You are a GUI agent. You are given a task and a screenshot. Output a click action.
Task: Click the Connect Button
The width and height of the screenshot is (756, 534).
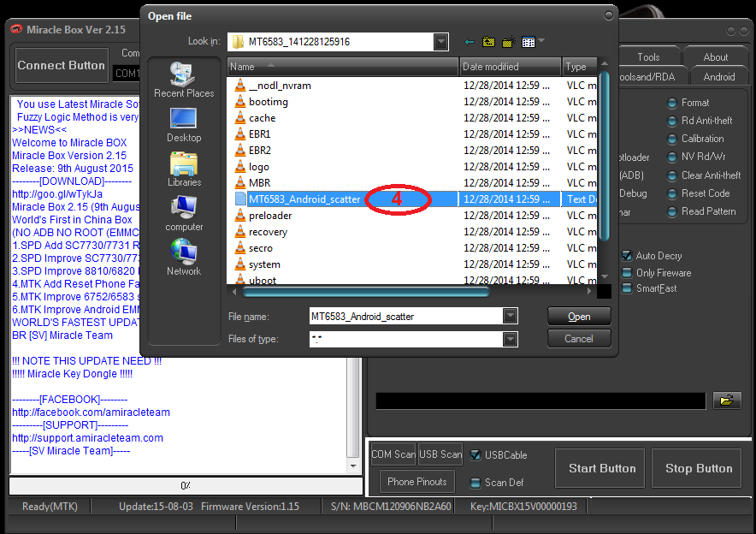(62, 65)
